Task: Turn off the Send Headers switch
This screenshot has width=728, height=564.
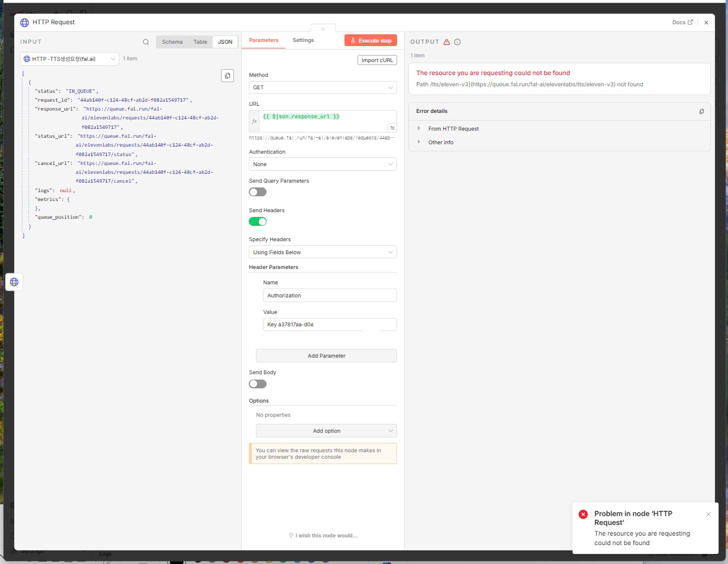Action: 258,222
